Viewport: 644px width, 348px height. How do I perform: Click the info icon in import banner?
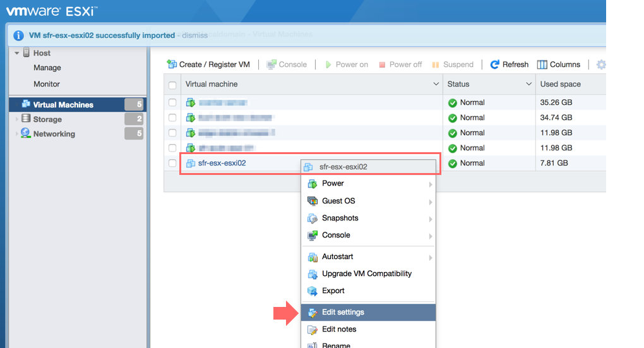18,35
